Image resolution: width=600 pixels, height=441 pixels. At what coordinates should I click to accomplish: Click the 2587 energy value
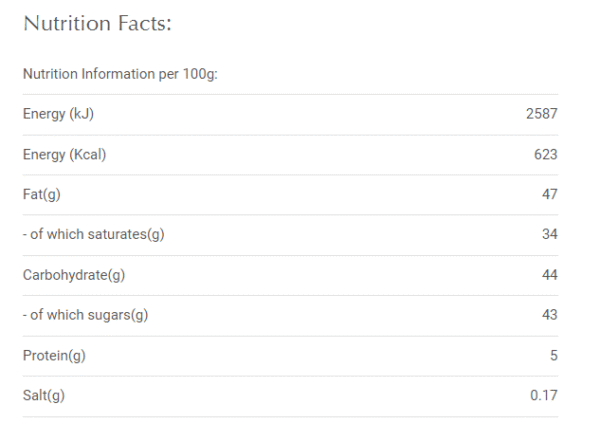(x=541, y=115)
